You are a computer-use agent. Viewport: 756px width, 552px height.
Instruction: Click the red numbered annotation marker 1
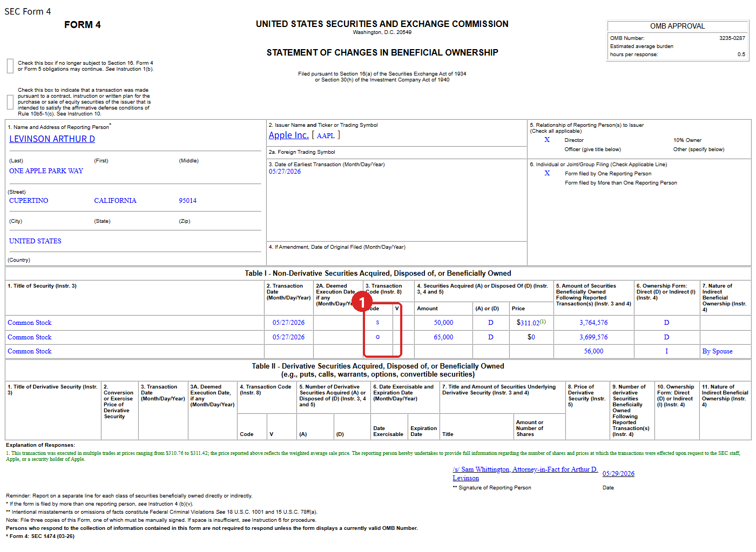click(x=362, y=302)
